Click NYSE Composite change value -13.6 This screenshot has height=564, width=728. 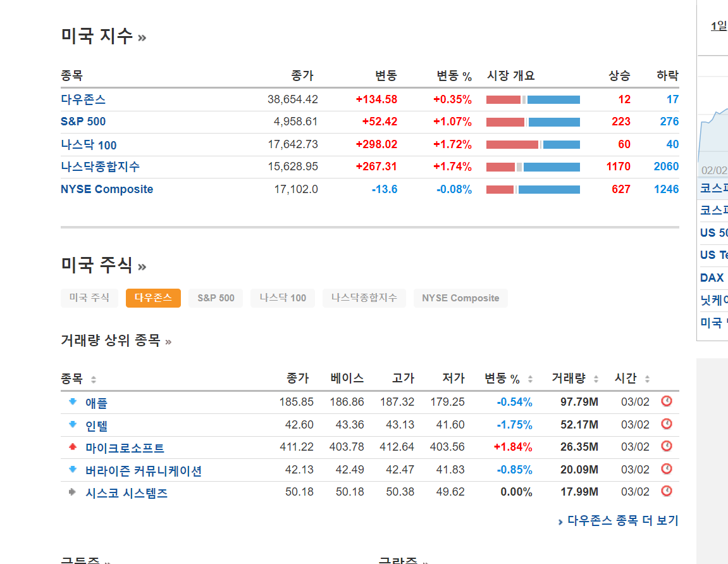[385, 189]
